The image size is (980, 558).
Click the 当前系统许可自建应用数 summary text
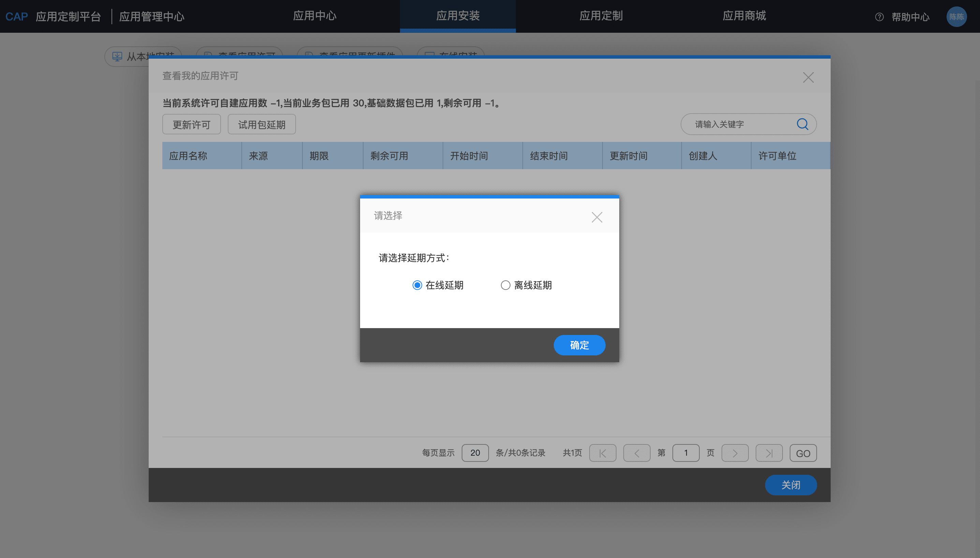point(331,103)
